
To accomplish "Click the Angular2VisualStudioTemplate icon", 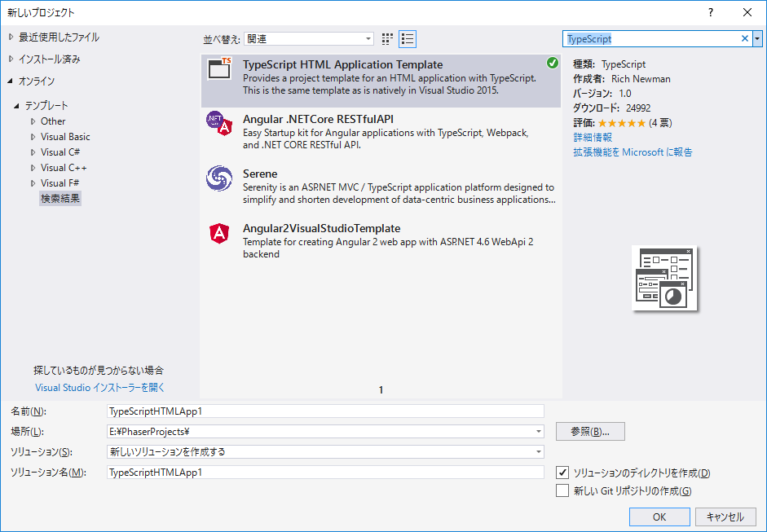I will [x=219, y=233].
